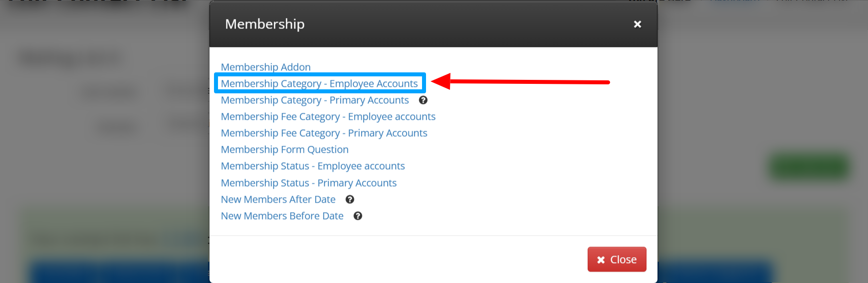Image resolution: width=868 pixels, height=283 pixels.
Task: Choose Membership Category - Primary Accounts link
Action: [x=315, y=100]
